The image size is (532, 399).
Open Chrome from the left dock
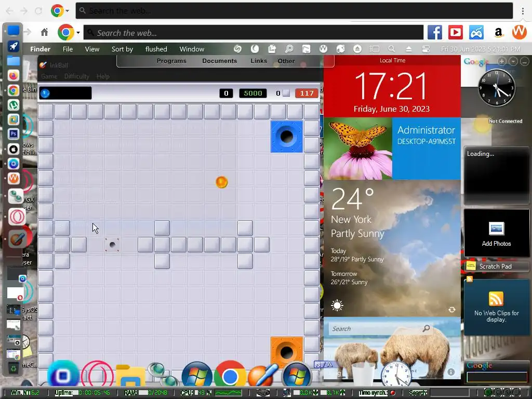[13, 90]
